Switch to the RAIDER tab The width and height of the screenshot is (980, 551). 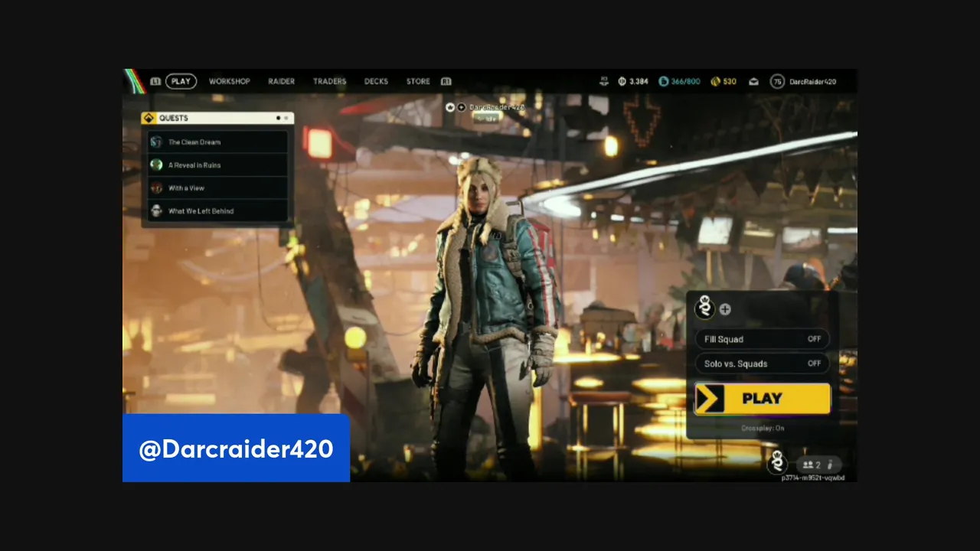pos(281,81)
